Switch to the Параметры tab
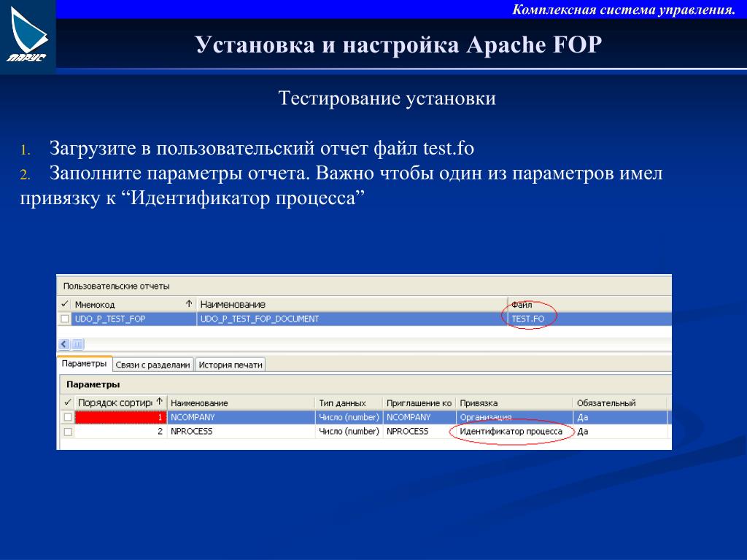 click(85, 364)
